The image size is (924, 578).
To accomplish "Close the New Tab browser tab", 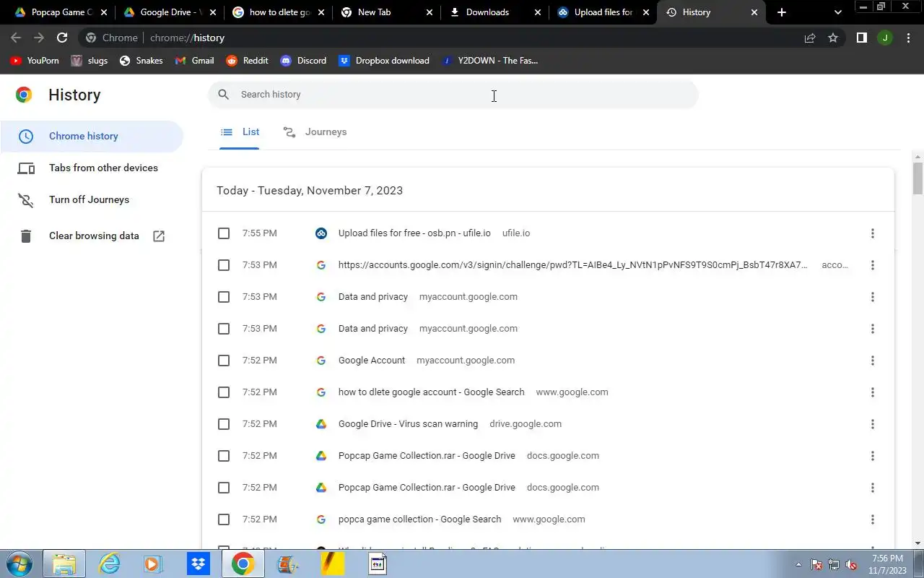I will 429,12.
